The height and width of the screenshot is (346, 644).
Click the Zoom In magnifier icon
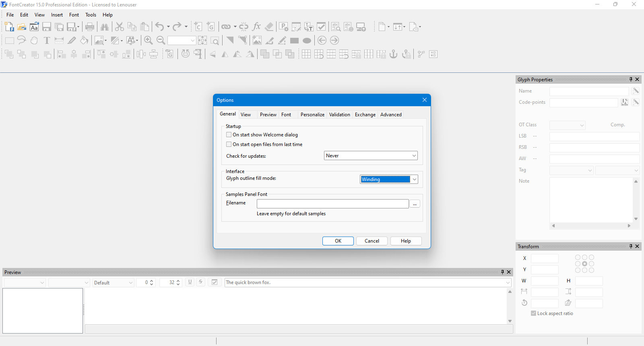[148, 40]
